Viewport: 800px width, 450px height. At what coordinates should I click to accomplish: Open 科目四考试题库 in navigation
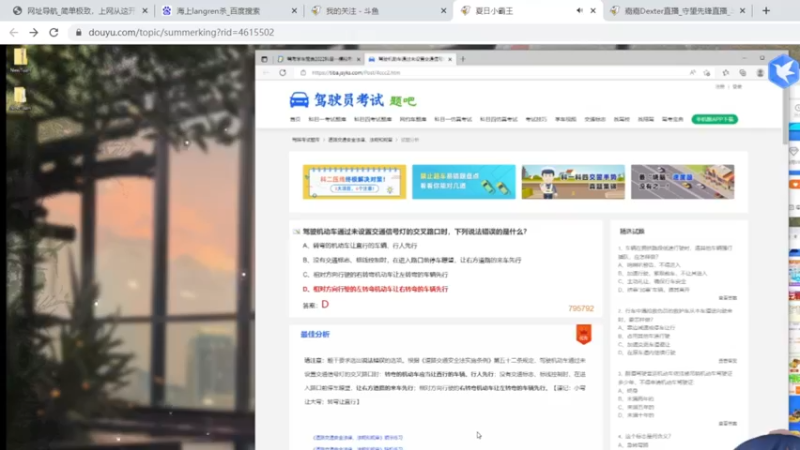372,119
